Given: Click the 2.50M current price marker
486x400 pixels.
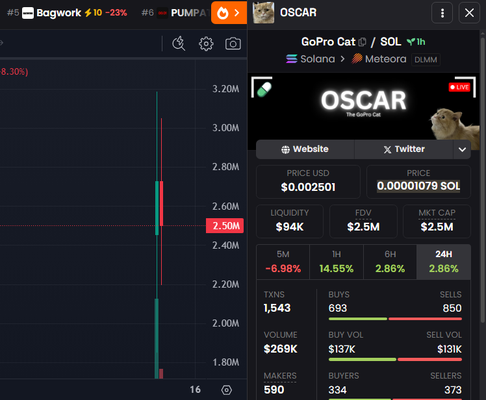Looking at the screenshot, I should [x=225, y=226].
